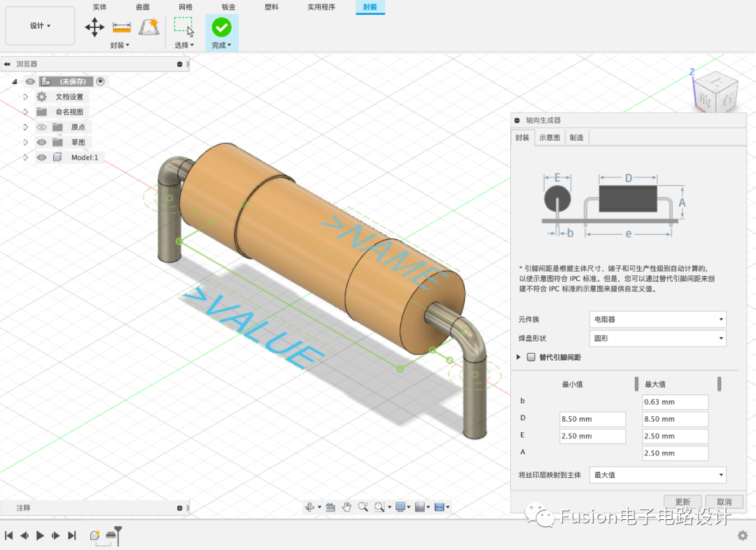The height and width of the screenshot is (550, 756).
Task: Show the hidden Origin folder
Action: (x=42, y=127)
